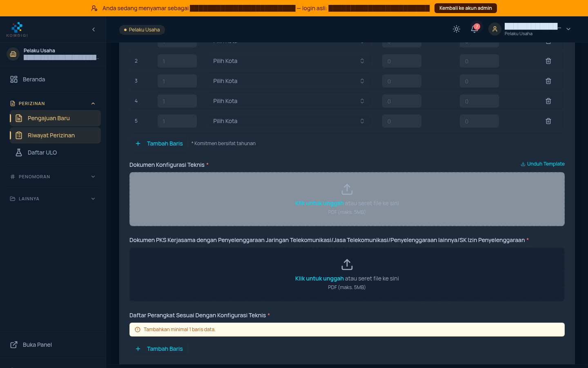Viewport: 588px width, 368px height.
Task: Focus the first number field in row 3
Action: (x=177, y=81)
